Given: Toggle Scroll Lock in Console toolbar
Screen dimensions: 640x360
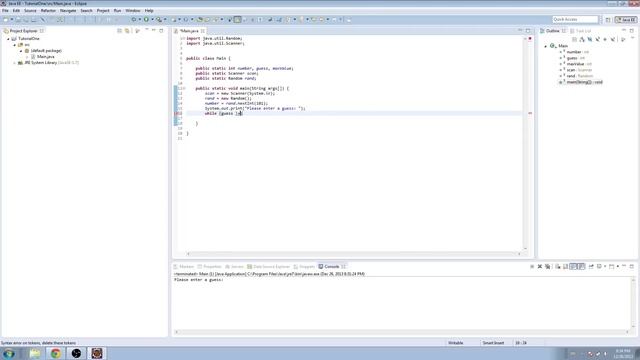Looking at the screenshot, I should point(565,267).
